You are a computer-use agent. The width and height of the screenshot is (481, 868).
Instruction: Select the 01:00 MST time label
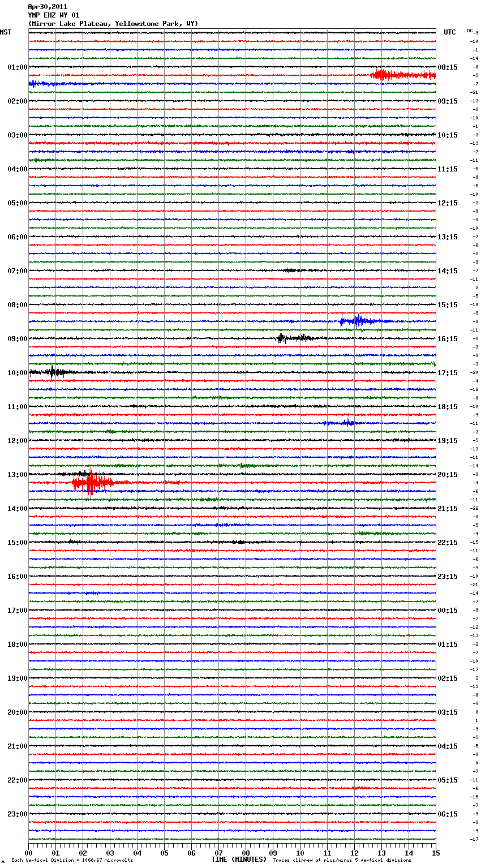coord(18,67)
